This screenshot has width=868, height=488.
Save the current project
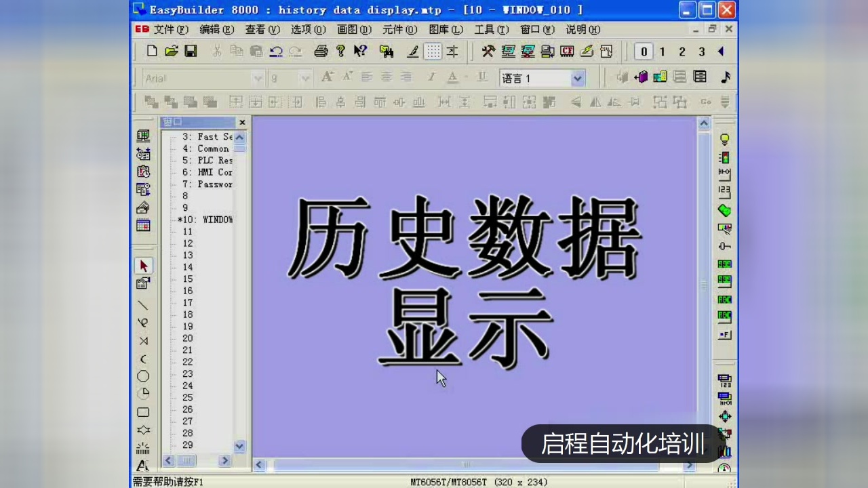pos(191,51)
